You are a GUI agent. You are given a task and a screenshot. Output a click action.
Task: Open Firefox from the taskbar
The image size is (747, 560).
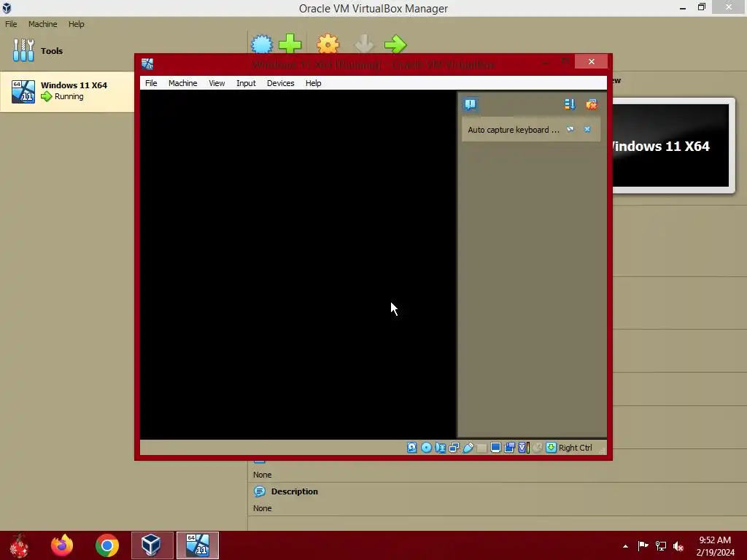point(63,545)
